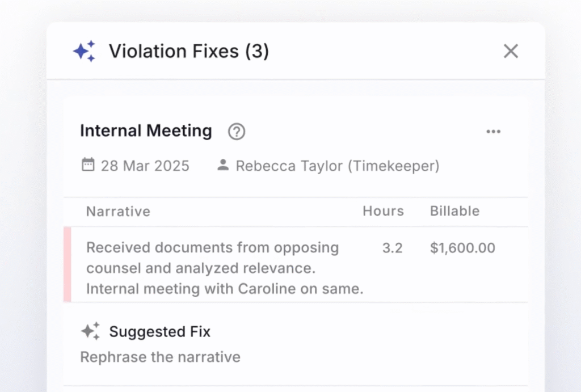
Task: Click the Suggested Fix label
Action: tap(159, 332)
